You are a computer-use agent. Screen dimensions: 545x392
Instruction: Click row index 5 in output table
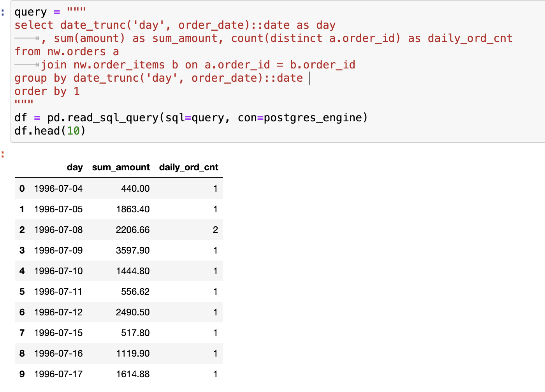(22, 292)
